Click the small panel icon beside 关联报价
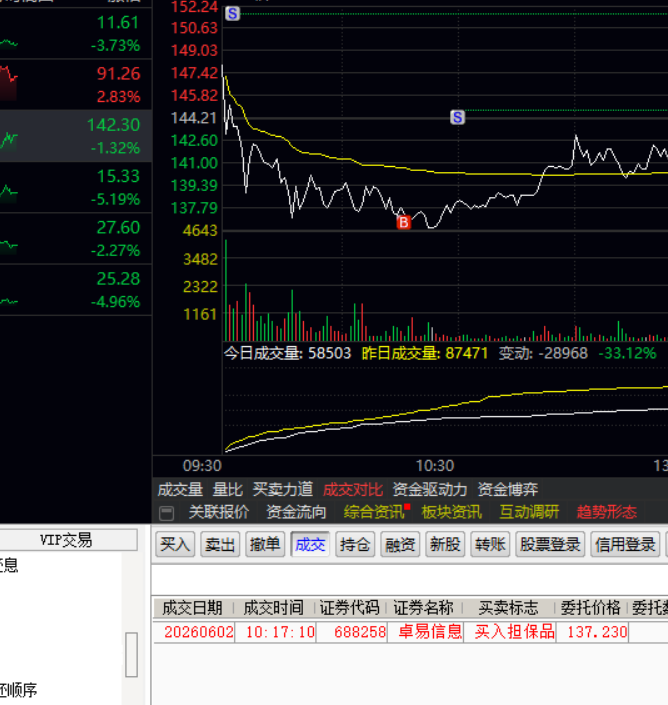The width and height of the screenshot is (668, 705). 166,513
